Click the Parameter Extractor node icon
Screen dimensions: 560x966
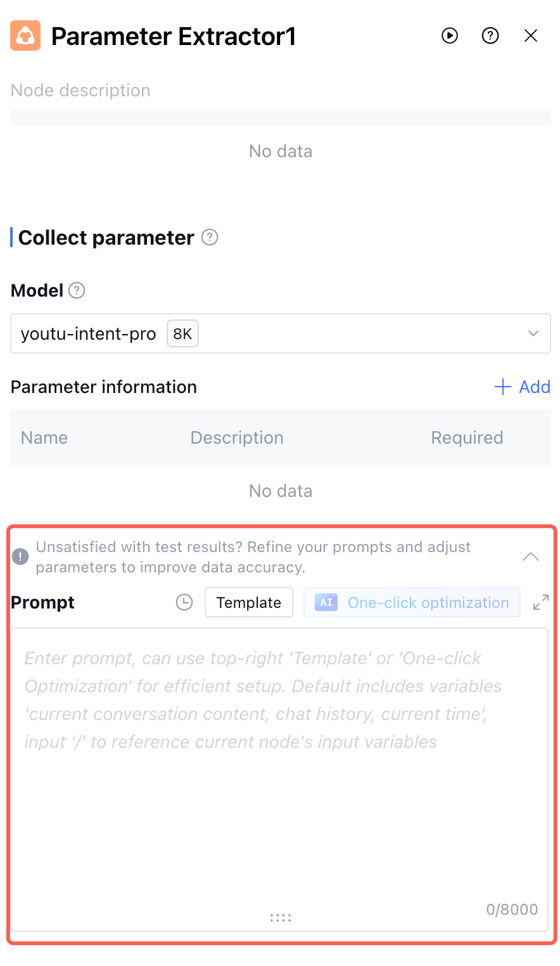pos(25,36)
